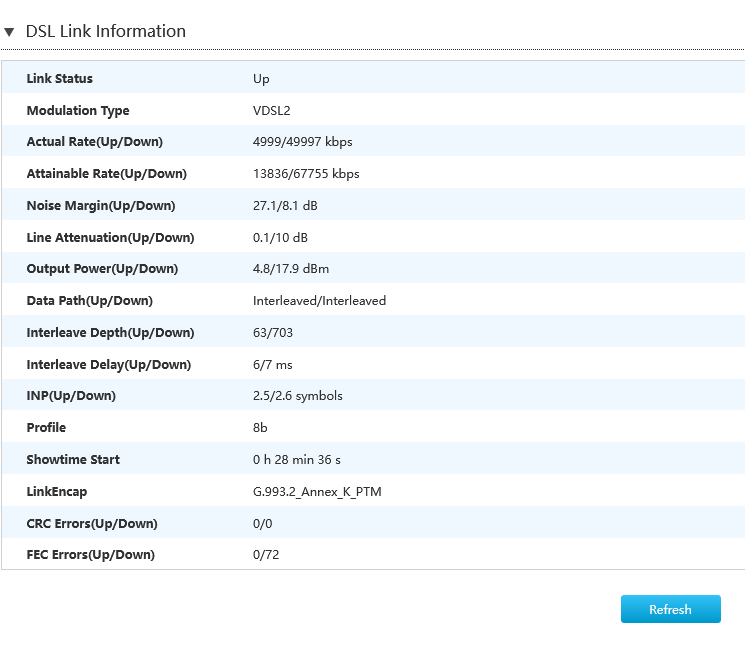This screenshot has width=745, height=645.
Task: Select the Profile label
Action: (x=46, y=427)
